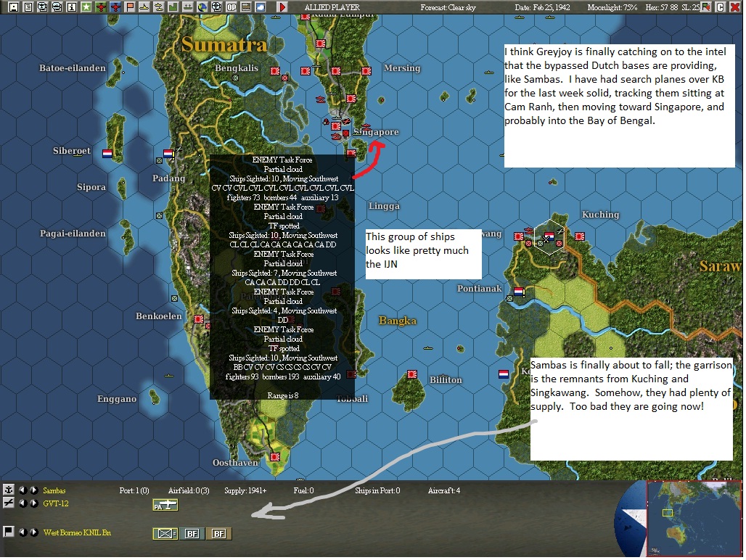Click the 'Supply: 1941+' value
This screenshot has height=560, width=746.
pos(245,490)
